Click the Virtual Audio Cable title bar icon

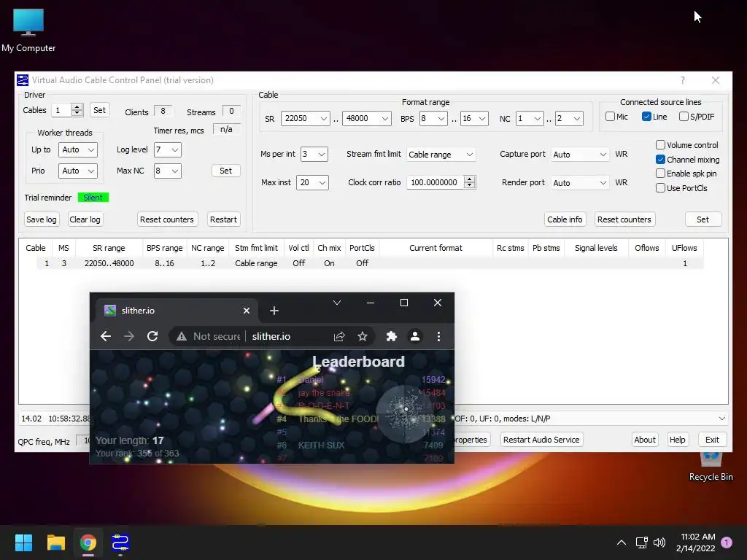tap(23, 80)
